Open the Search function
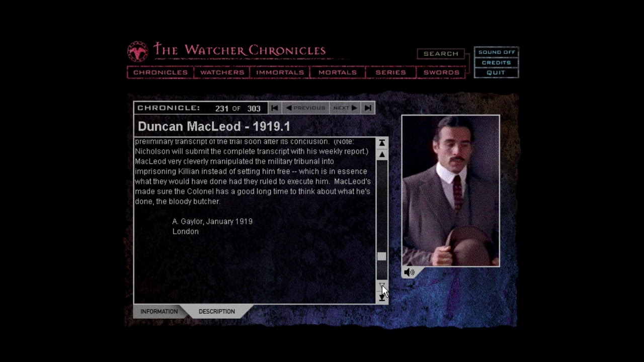This screenshot has width=644, height=362. click(x=441, y=54)
